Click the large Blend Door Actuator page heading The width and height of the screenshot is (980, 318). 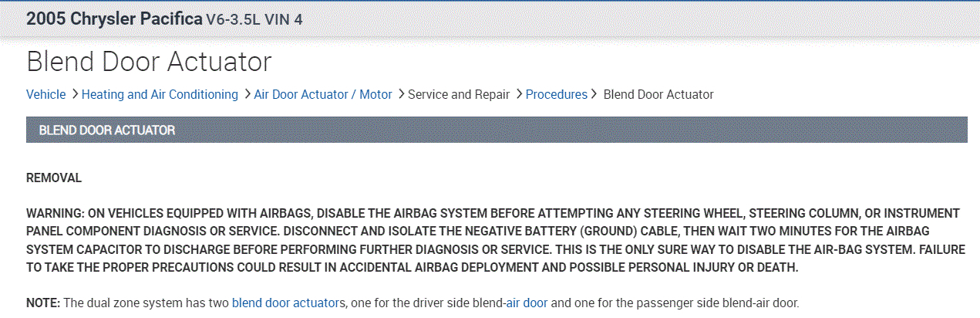click(149, 61)
